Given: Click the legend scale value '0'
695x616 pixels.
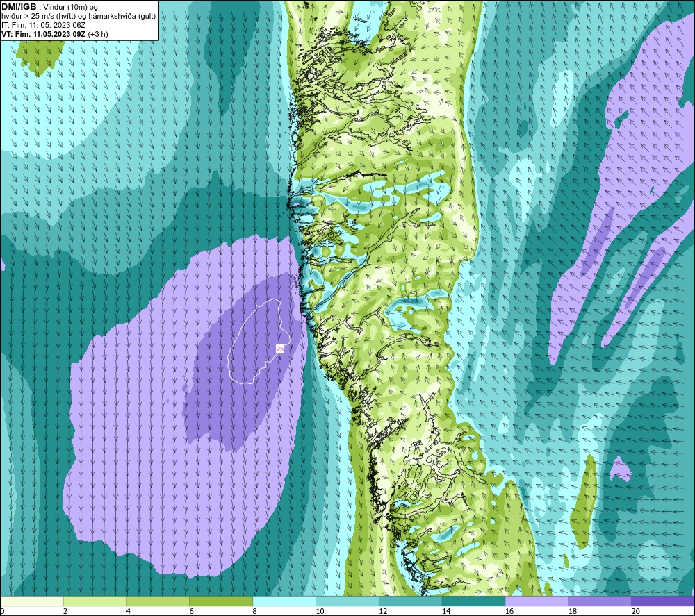Looking at the screenshot, I should 2,611.
